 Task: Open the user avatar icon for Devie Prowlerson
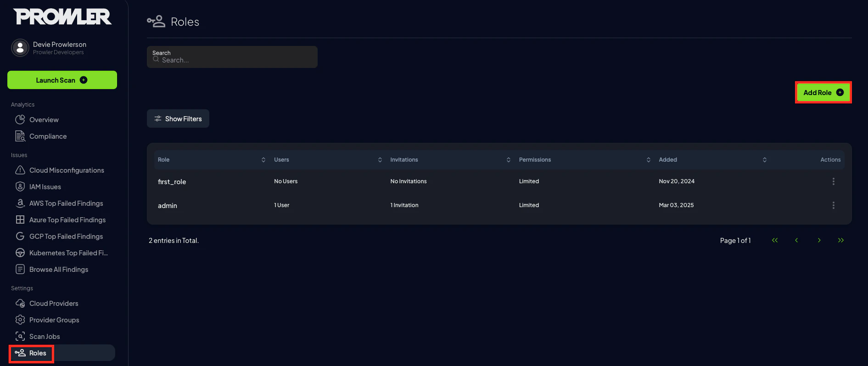coord(20,48)
